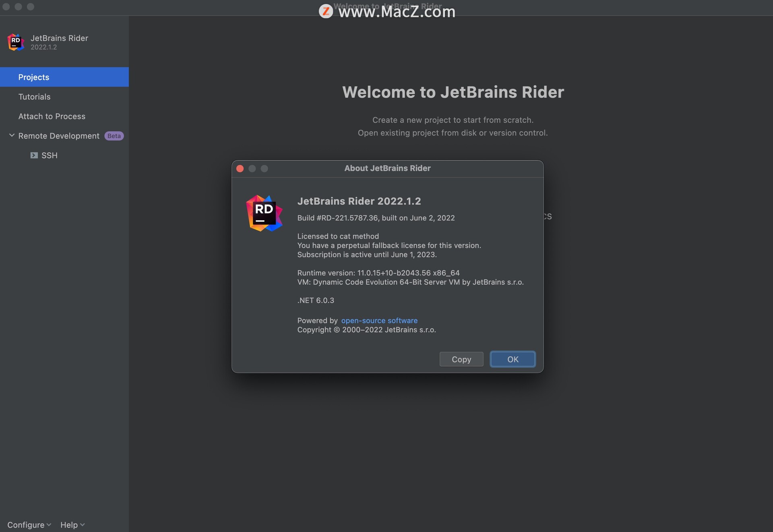Open the open-source software link

pyautogui.click(x=379, y=320)
